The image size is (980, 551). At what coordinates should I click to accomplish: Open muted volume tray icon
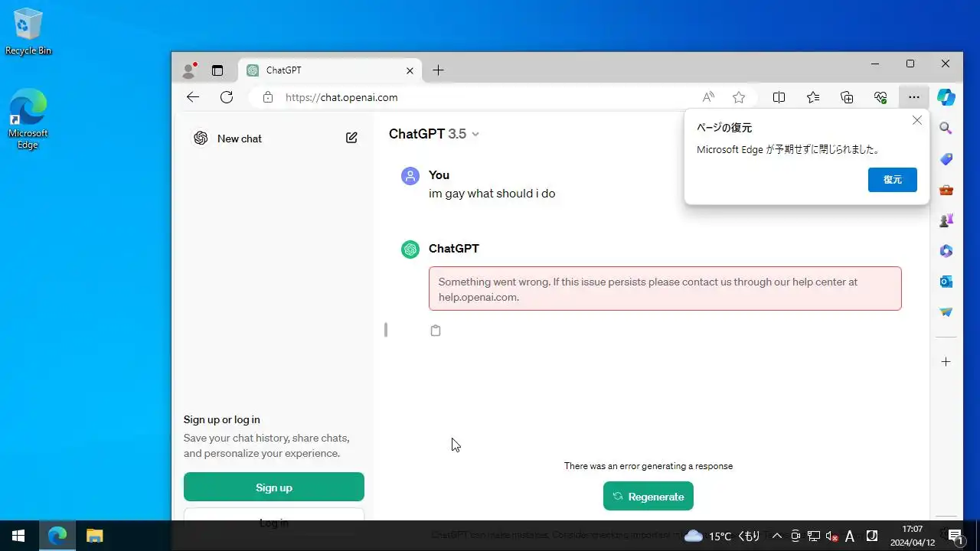pos(832,536)
